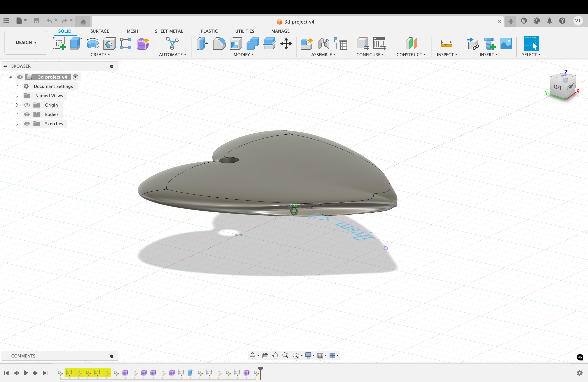The image size is (588, 382).
Task: Switch to the SURFACE tab
Action: click(100, 31)
